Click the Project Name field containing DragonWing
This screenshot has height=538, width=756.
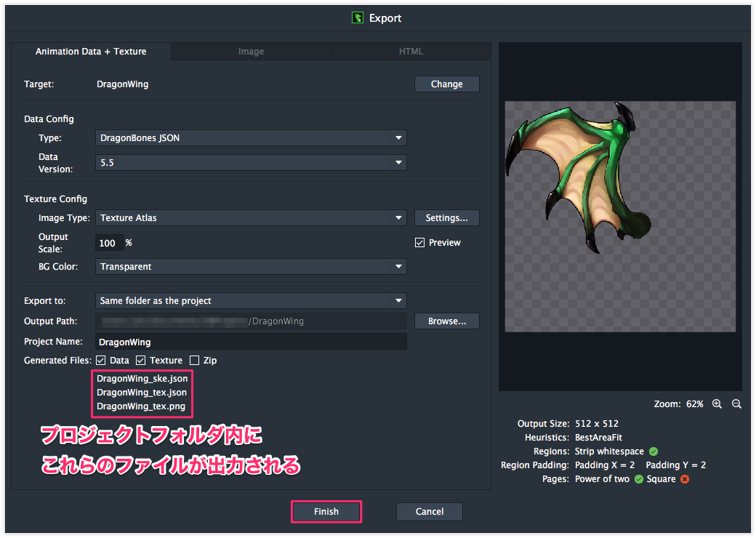(251, 342)
